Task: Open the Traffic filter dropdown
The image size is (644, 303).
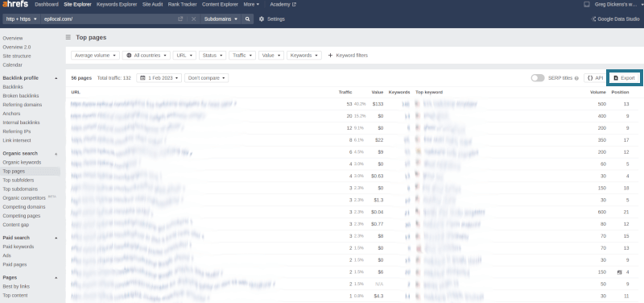Action: point(242,55)
